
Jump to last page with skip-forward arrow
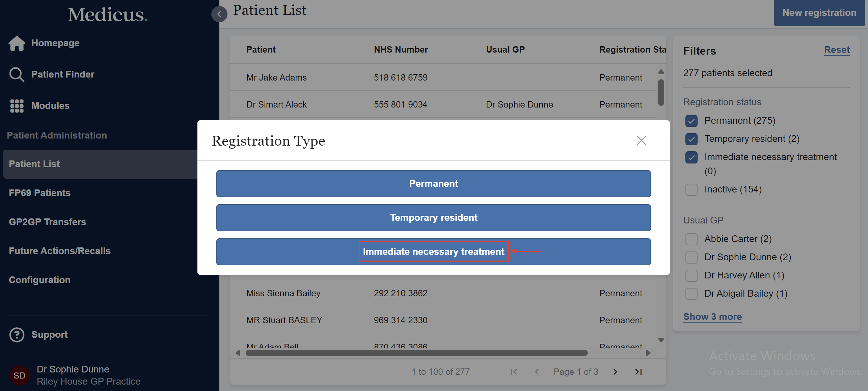pyautogui.click(x=638, y=371)
